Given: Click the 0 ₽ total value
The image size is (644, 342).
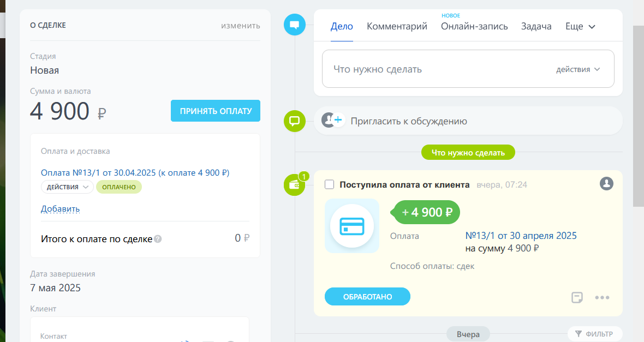Looking at the screenshot, I should pyautogui.click(x=242, y=238).
